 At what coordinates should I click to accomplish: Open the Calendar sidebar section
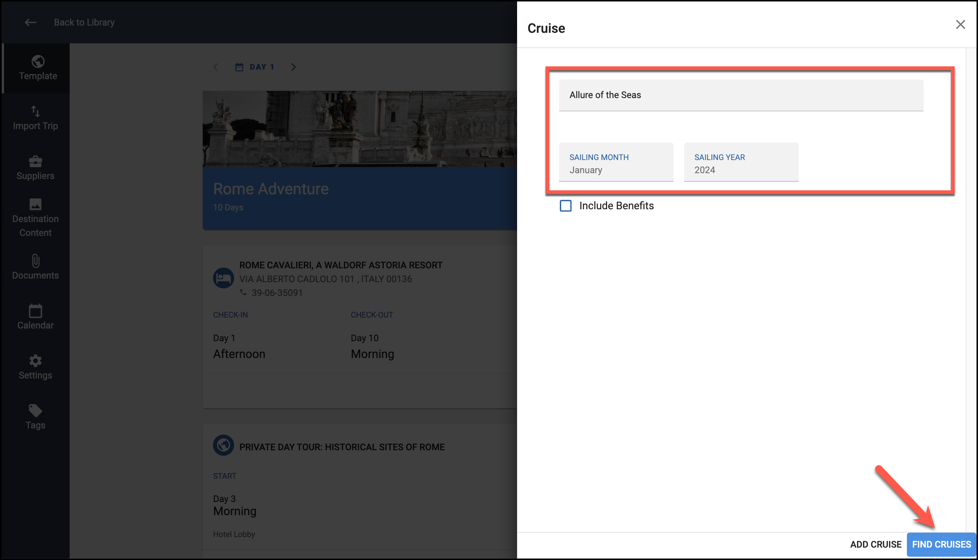[35, 317]
